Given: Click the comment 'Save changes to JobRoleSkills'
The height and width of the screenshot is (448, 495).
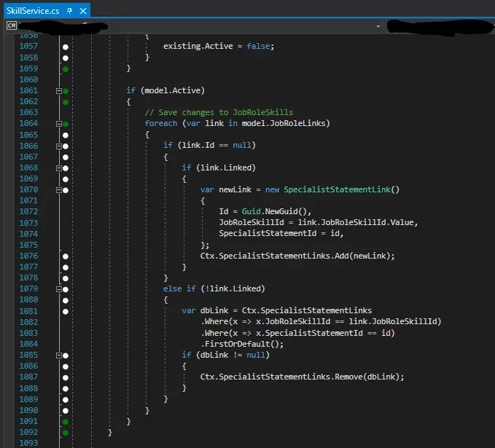Looking at the screenshot, I should point(219,112).
